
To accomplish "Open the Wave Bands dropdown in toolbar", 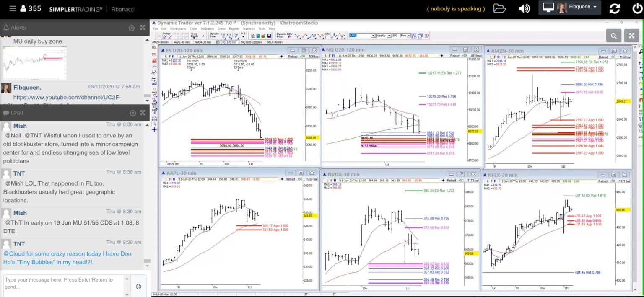I will pyautogui.click(x=194, y=36).
